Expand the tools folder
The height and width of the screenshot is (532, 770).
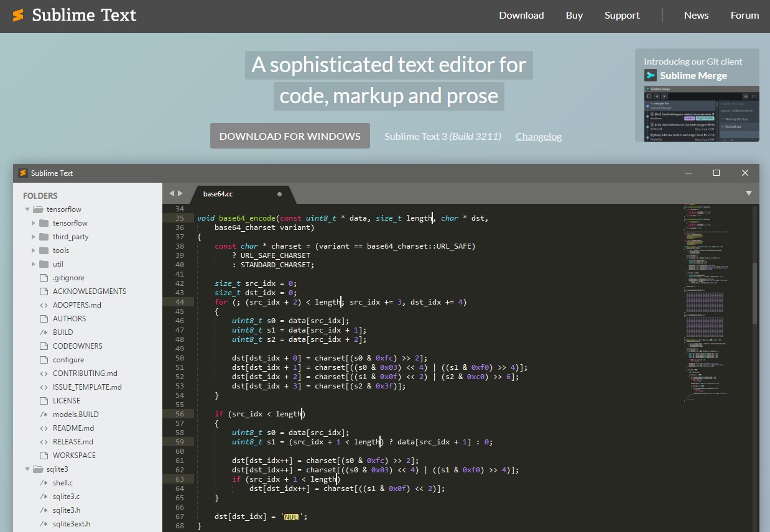(x=34, y=250)
